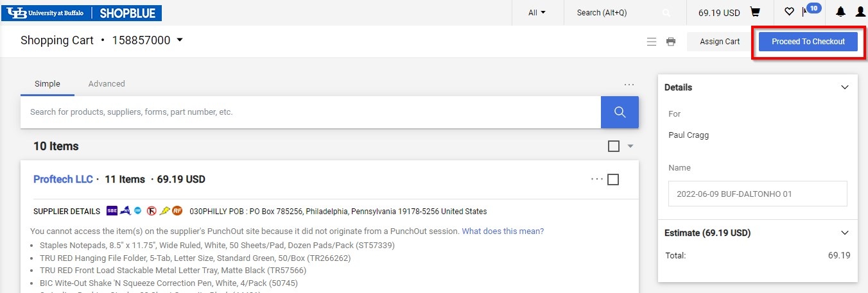Click the shopping cart icon in header
Image resolution: width=868 pixels, height=293 pixels.
pyautogui.click(x=755, y=12)
